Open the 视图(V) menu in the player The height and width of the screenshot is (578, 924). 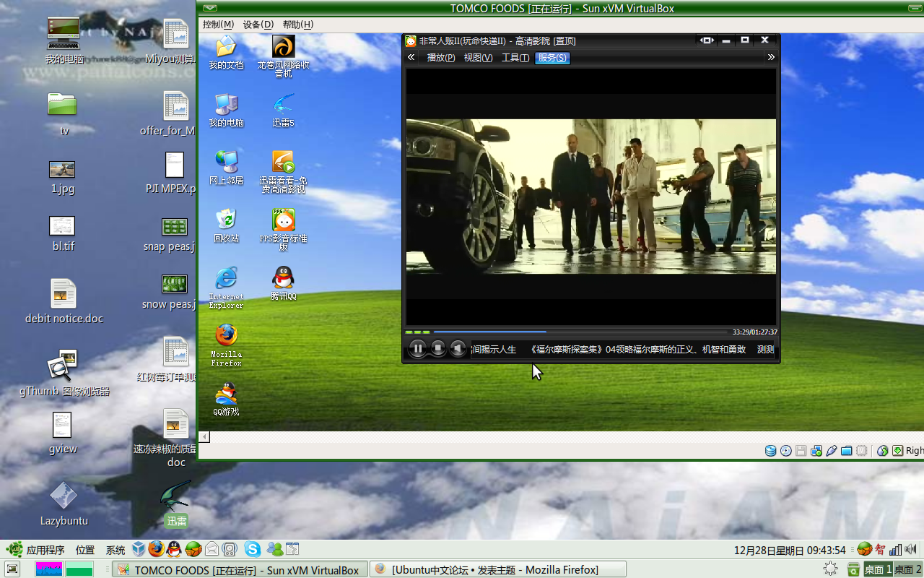478,58
